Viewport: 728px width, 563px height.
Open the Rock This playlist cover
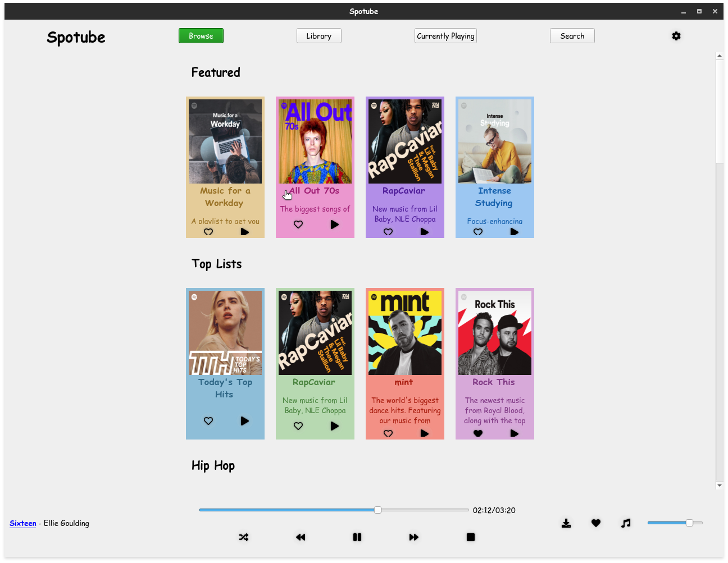(495, 333)
